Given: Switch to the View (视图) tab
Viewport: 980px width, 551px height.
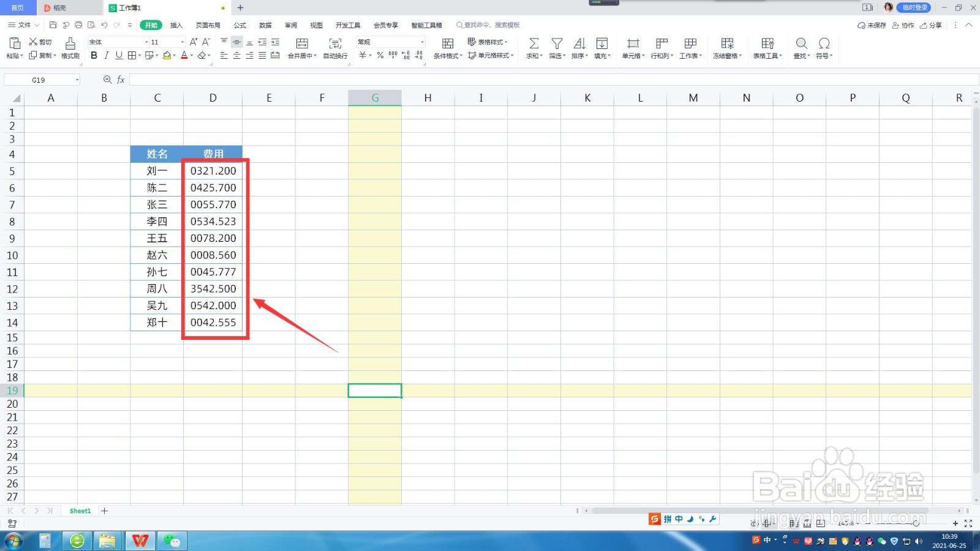Looking at the screenshot, I should (316, 25).
